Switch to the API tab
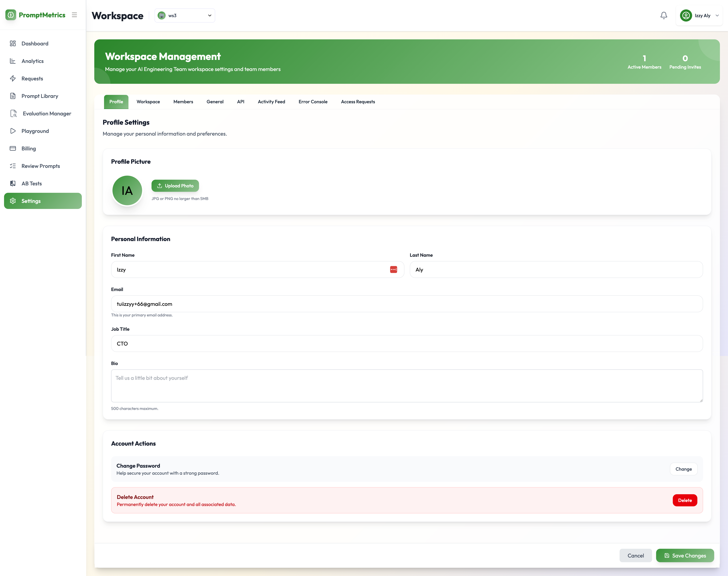 pyautogui.click(x=240, y=102)
